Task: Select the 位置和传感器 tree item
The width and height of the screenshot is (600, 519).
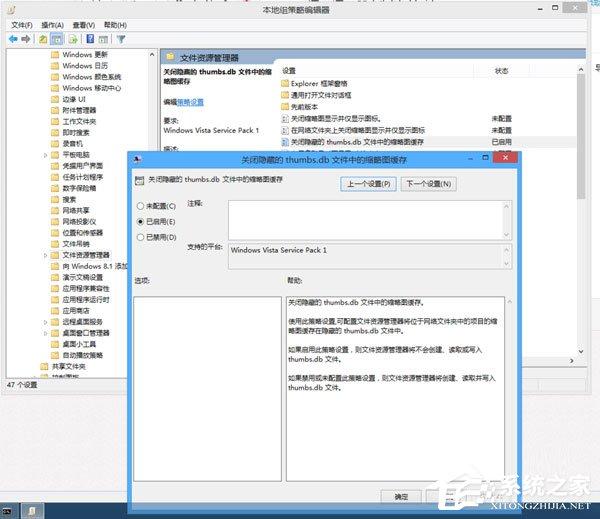Action: pos(83,233)
